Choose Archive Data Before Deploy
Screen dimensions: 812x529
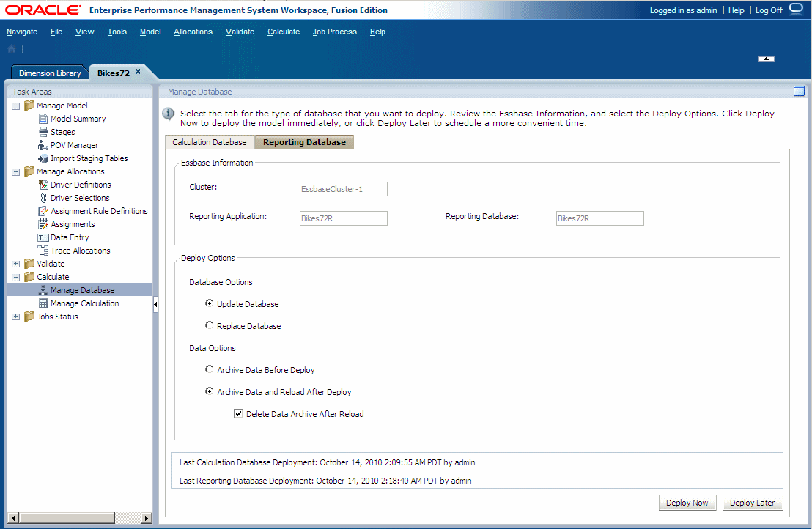point(210,369)
